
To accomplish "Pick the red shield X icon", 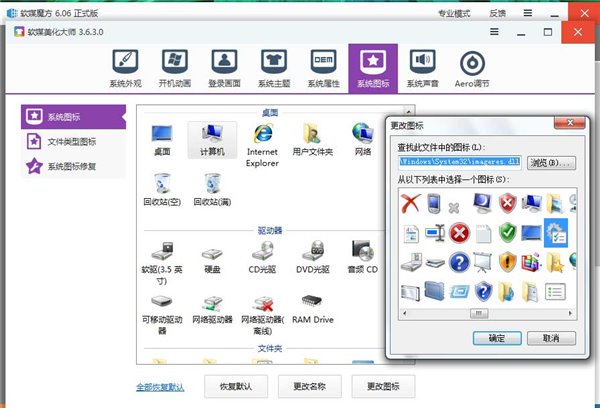I will point(507,203).
